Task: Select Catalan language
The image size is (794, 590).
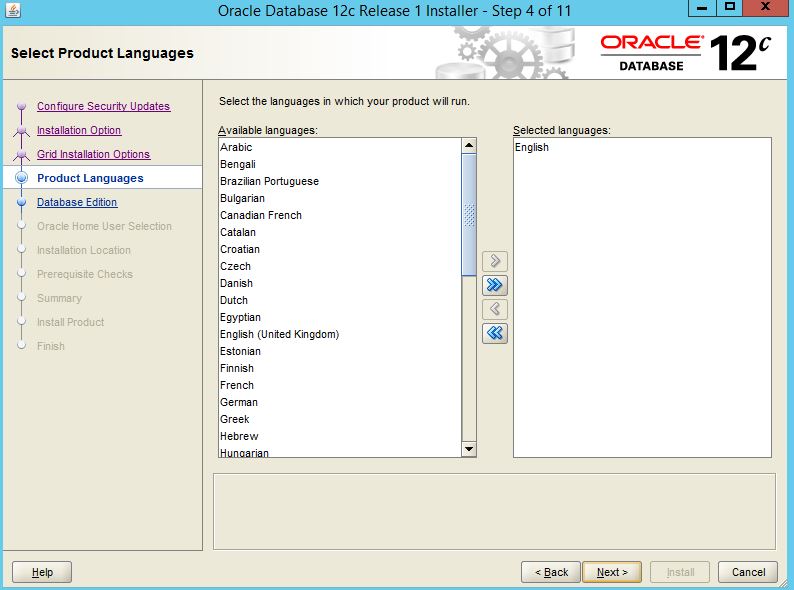Action: (340, 232)
